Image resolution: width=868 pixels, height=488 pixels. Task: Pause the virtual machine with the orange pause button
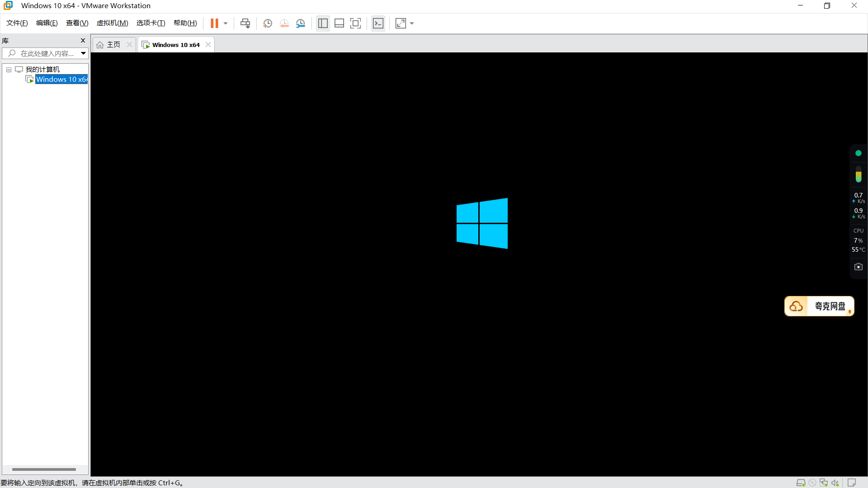click(x=214, y=23)
